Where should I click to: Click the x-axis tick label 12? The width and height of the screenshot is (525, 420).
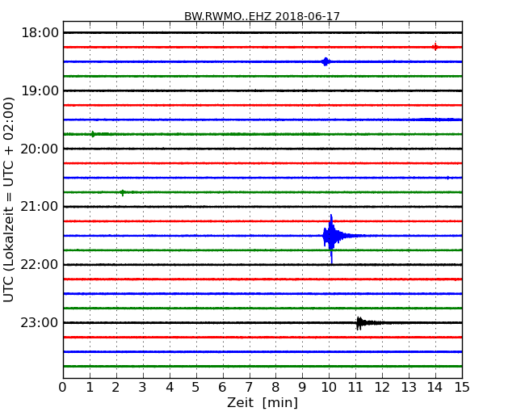click(x=382, y=388)
